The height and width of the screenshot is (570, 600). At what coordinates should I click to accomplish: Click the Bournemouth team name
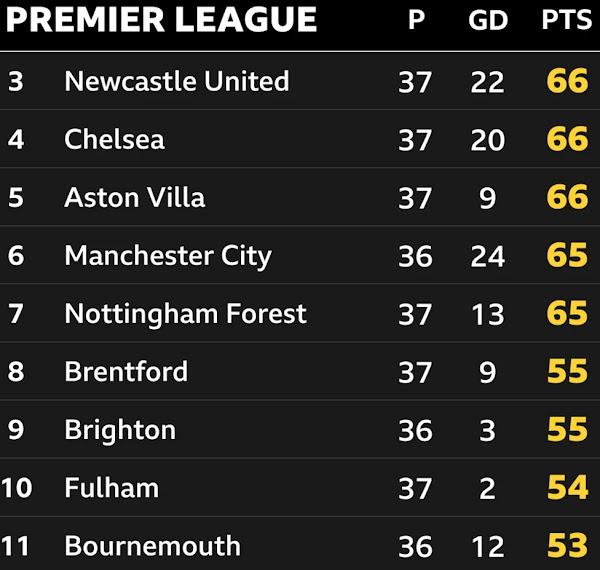coord(152,546)
